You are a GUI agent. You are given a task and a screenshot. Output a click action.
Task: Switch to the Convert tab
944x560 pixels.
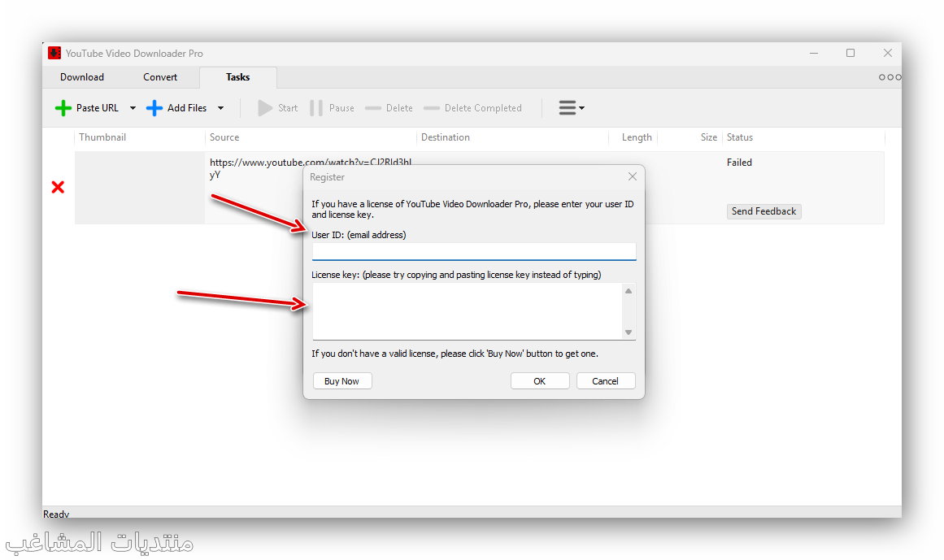point(160,77)
